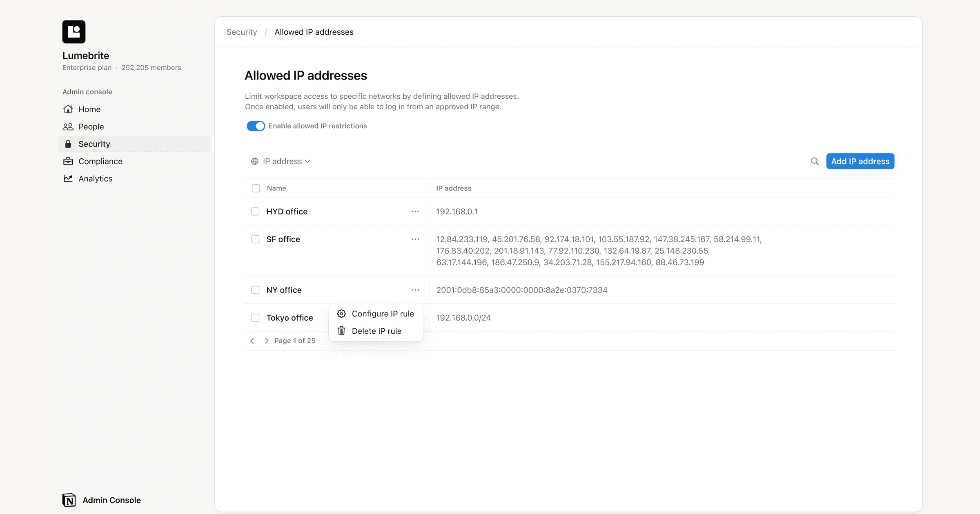Navigate to Security via the breadcrumb link

click(241, 31)
